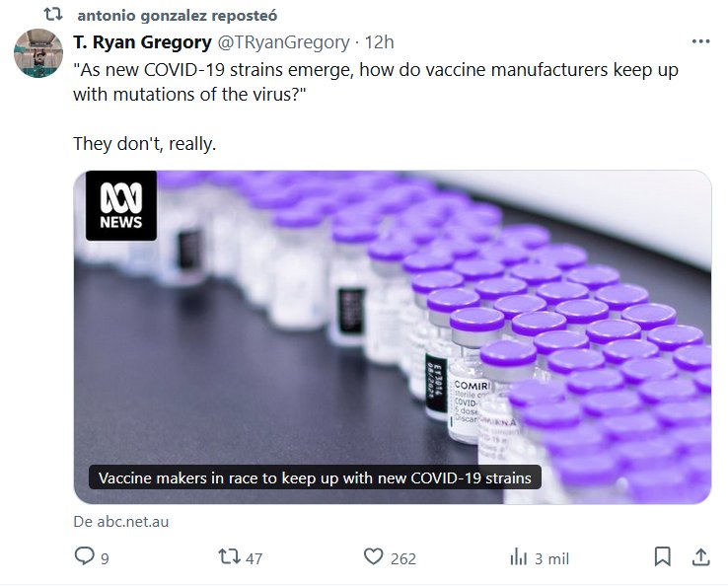Click the 12h timestamp of the tweet
This screenshot has height=586, width=728.
tap(380, 42)
